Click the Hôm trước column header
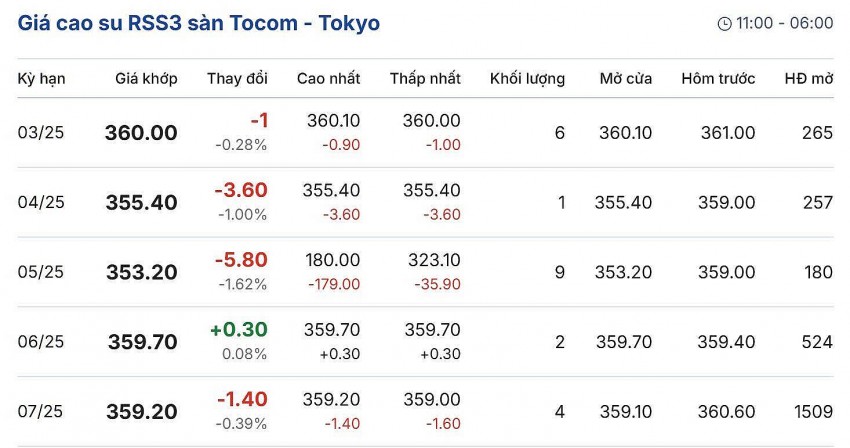Screen dimensions: 850x448 click(x=718, y=78)
